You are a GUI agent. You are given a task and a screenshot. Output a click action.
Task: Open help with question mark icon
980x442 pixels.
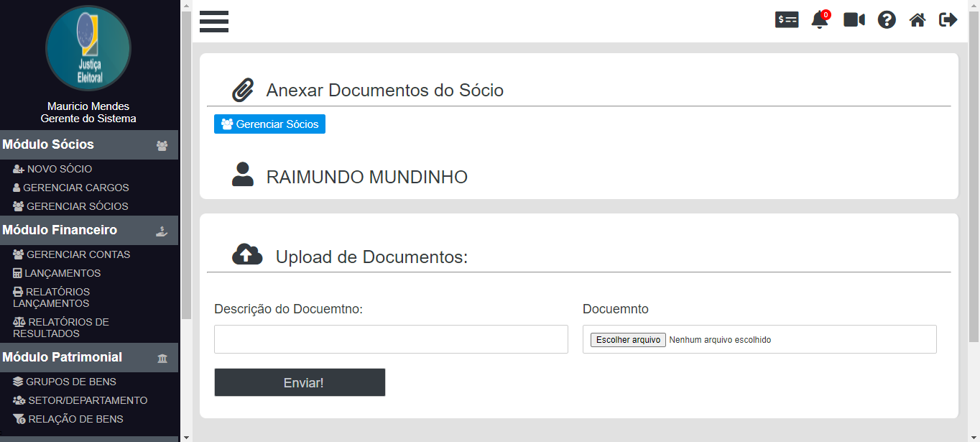tap(887, 20)
